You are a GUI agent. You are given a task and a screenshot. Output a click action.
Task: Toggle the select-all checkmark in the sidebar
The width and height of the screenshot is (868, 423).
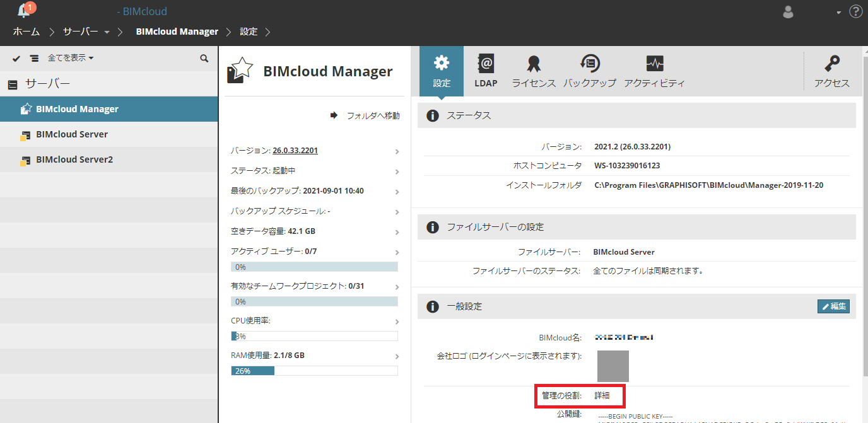16,58
